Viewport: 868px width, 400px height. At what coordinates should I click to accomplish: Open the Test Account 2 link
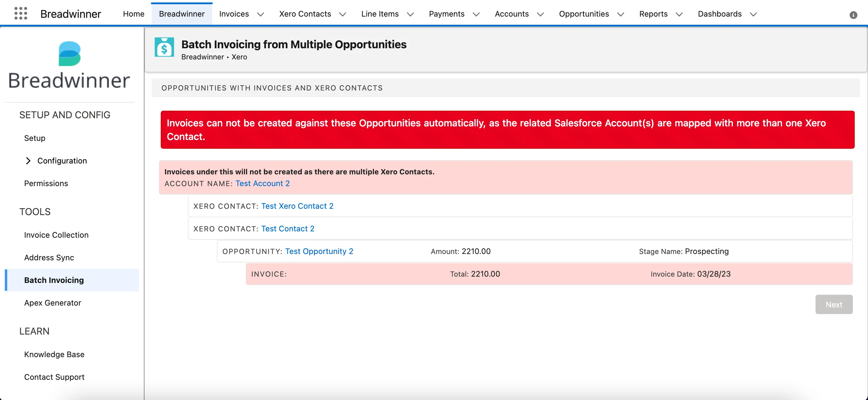(x=262, y=183)
